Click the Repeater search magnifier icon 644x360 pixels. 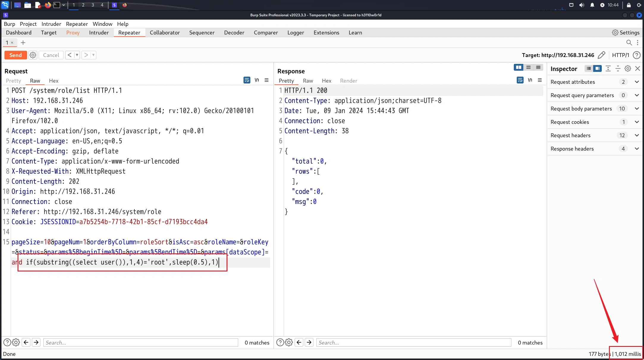(629, 43)
